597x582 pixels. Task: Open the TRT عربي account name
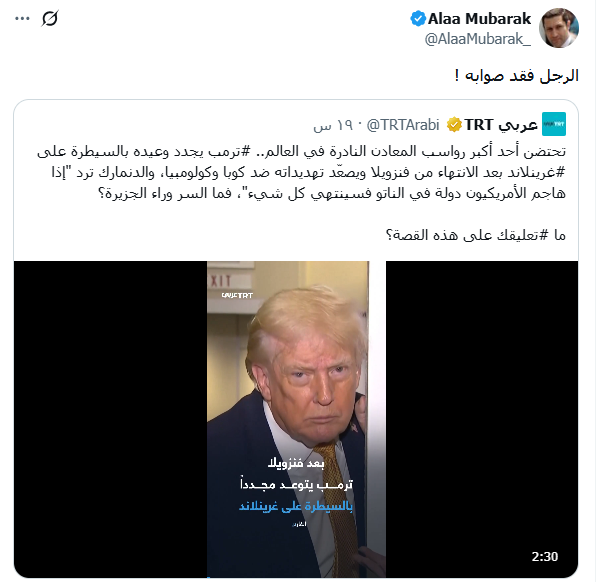click(501, 125)
